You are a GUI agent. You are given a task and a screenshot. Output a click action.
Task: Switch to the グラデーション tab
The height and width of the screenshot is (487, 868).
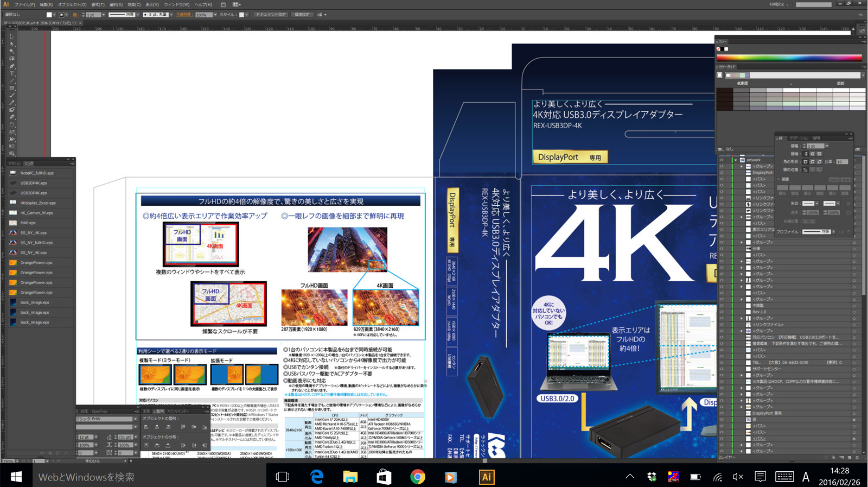point(799,138)
